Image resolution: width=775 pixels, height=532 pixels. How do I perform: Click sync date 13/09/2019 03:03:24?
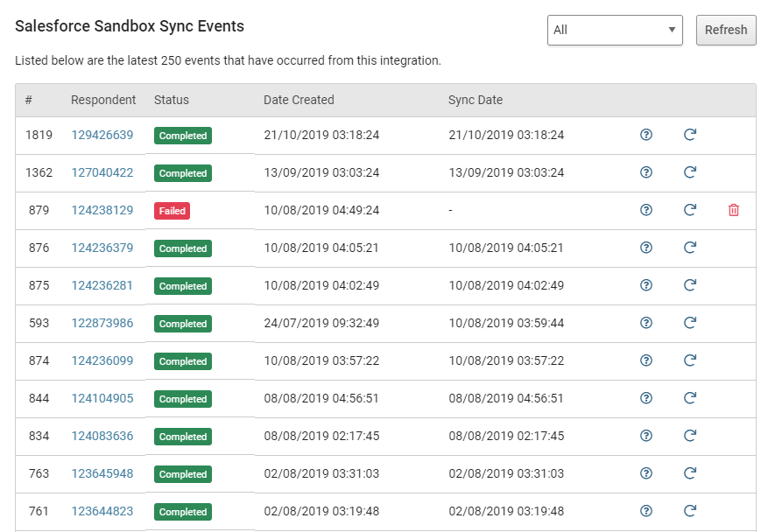[506, 172]
